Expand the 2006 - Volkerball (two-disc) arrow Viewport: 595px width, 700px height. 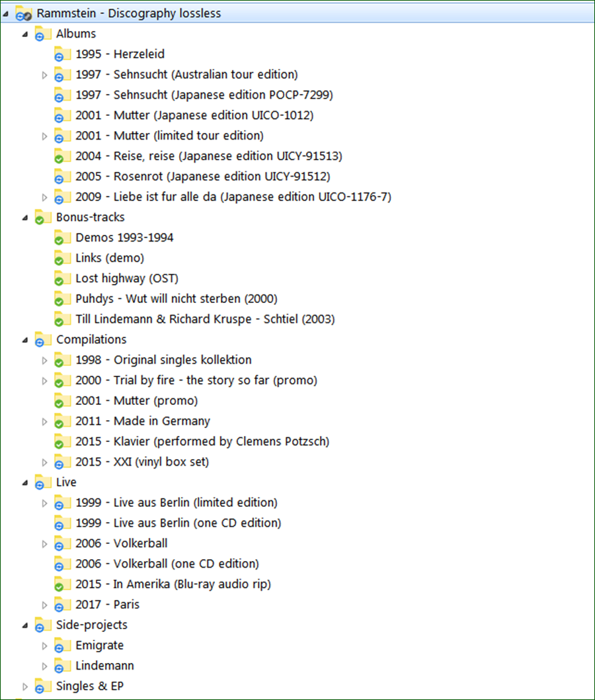point(44,544)
